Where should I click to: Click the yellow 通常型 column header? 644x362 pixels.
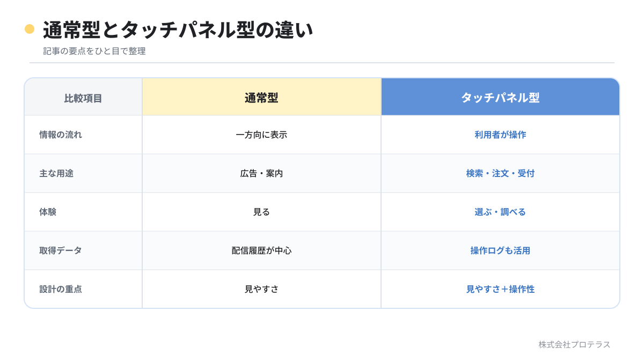[262, 97]
